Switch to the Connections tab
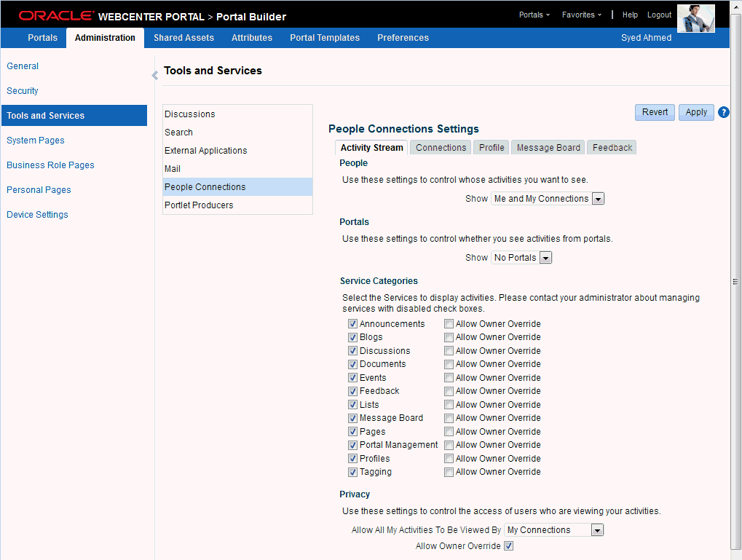Image resolution: width=742 pixels, height=560 pixels. pos(441,148)
